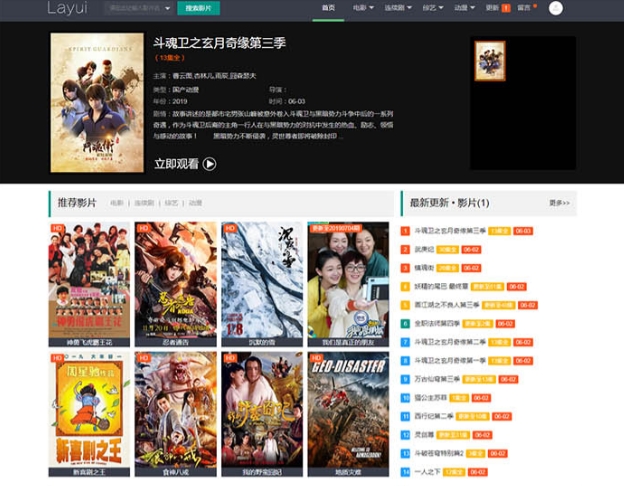Click the round user avatar icon
This screenshot has width=624, height=486.
pos(556,8)
